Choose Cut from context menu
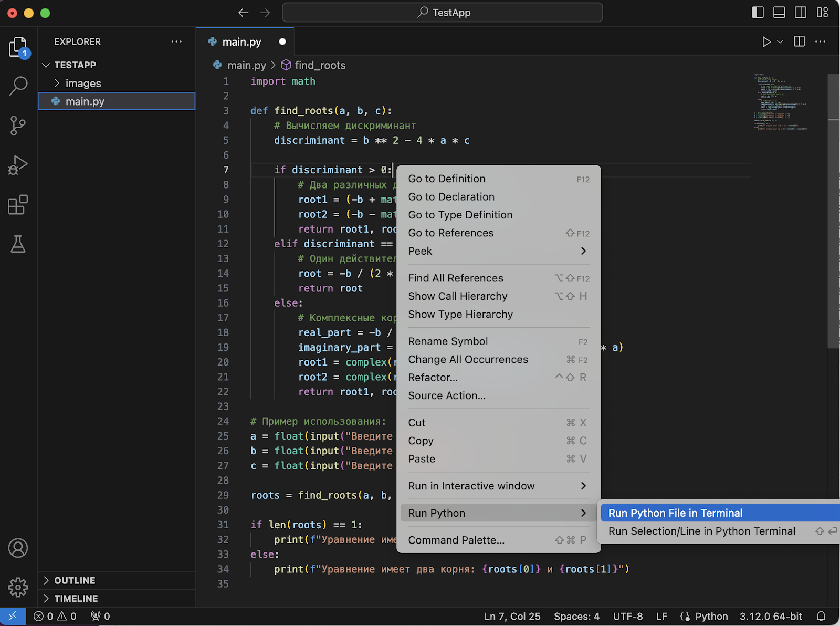 click(x=498, y=423)
